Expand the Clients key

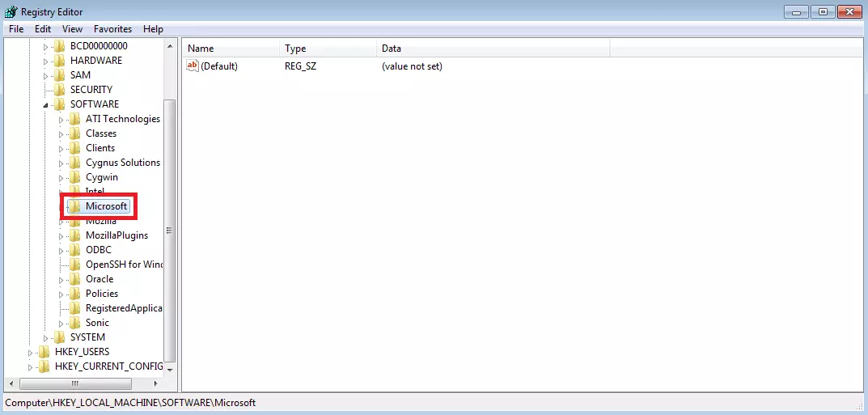61,148
